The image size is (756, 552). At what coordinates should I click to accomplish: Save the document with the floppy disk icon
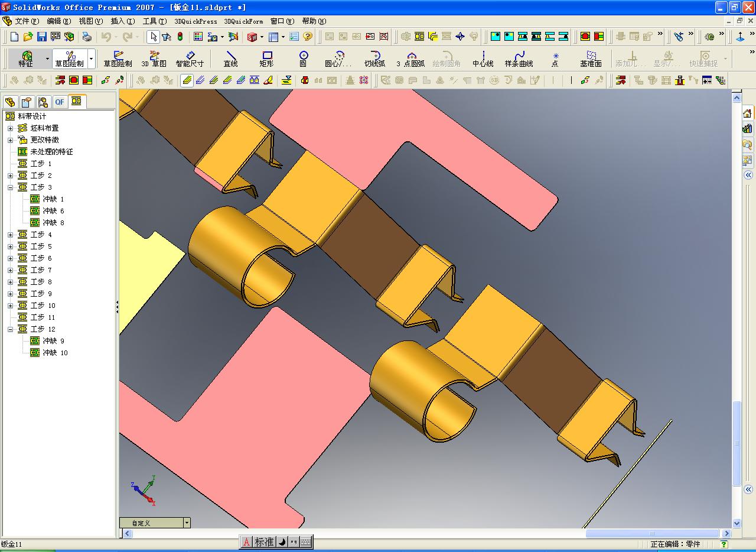pyautogui.click(x=41, y=37)
